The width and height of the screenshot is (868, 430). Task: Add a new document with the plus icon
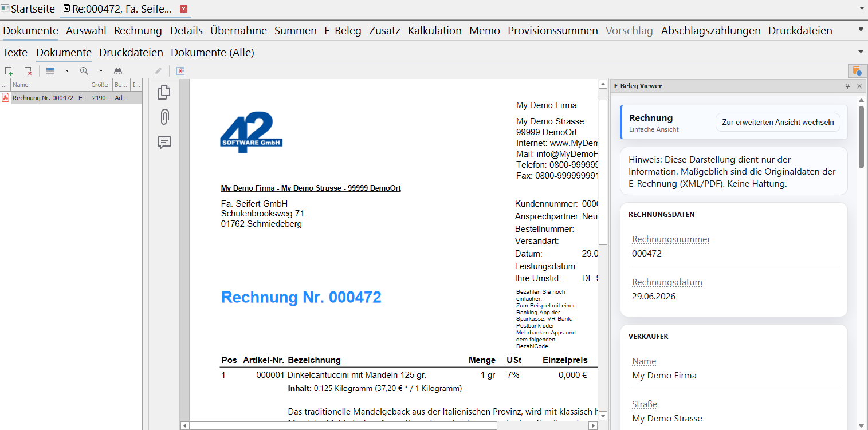click(x=9, y=71)
